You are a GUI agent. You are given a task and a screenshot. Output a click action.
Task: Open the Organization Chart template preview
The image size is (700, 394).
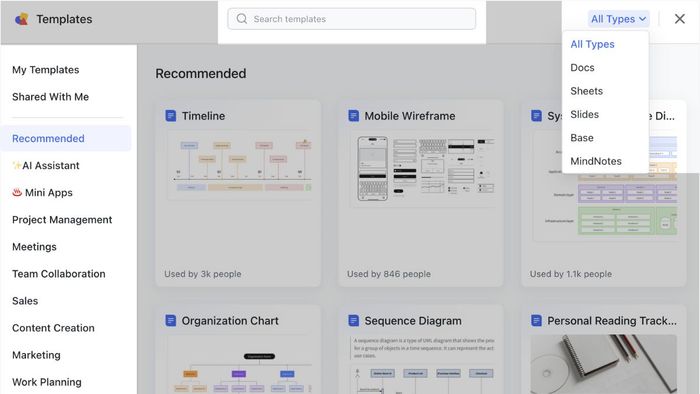click(x=239, y=365)
